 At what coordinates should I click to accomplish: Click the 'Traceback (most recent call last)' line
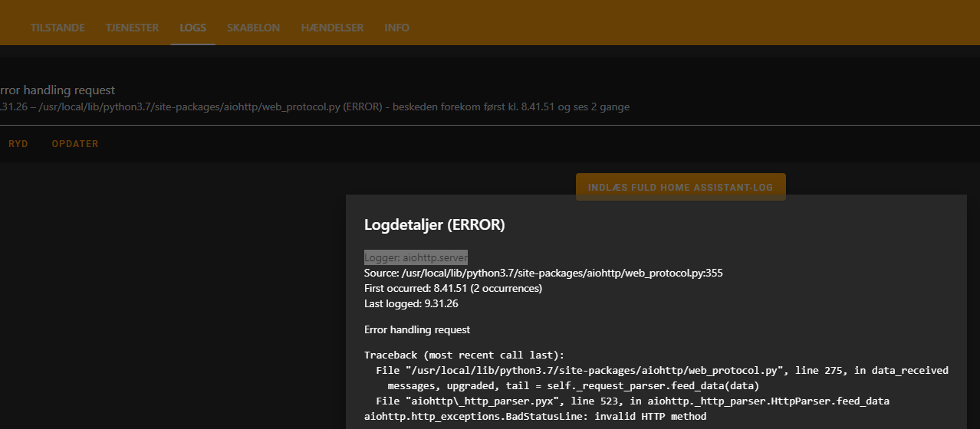[x=464, y=355]
